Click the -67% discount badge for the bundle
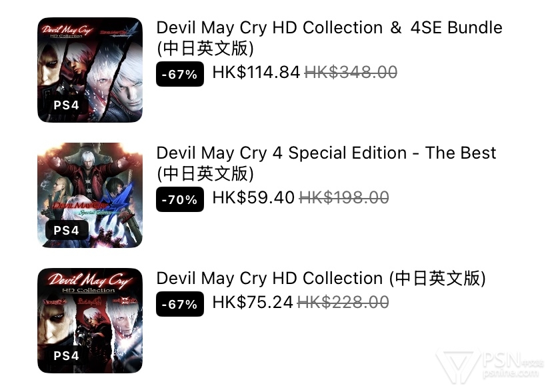The image size is (552, 392). [x=180, y=74]
